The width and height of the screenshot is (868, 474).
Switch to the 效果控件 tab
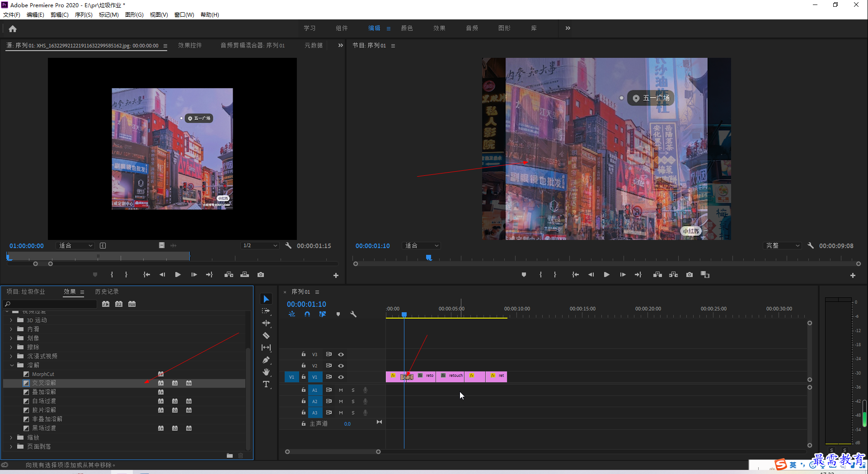190,45
